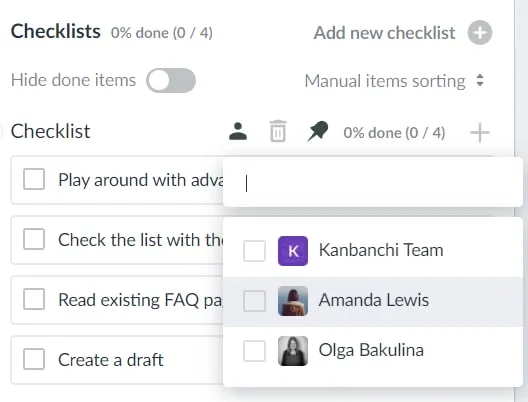Tick the Amanda Lewis checkbox
528x402 pixels.
click(x=254, y=301)
